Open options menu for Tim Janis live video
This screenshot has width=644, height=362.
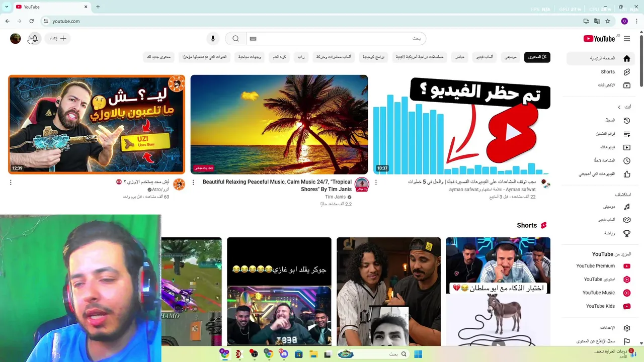pyautogui.click(x=193, y=183)
